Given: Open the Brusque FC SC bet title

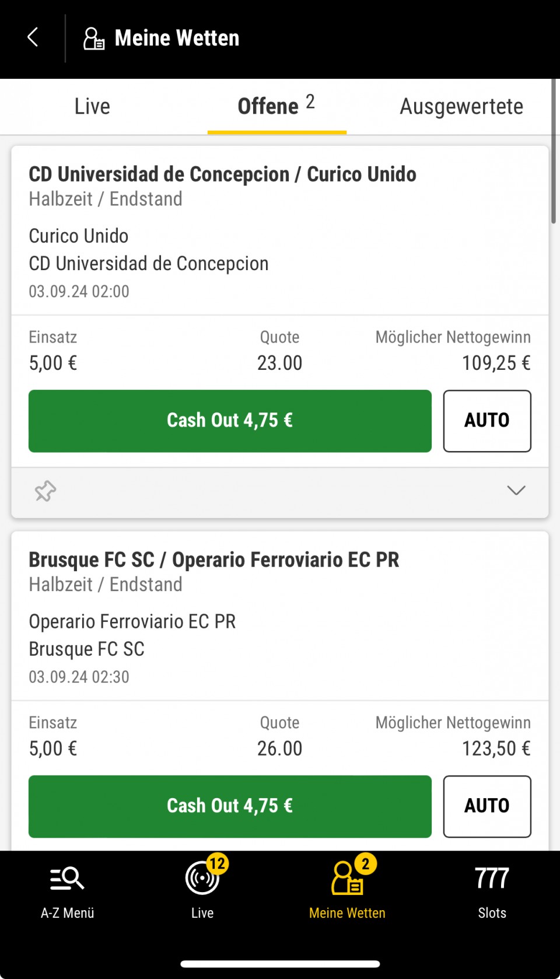Looking at the screenshot, I should pyautogui.click(x=213, y=560).
